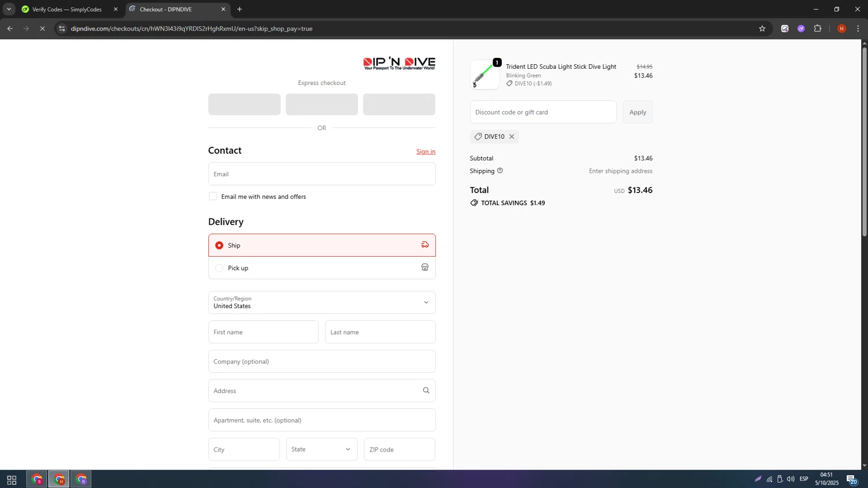Click the address bar URL
This screenshot has height=488, width=868.
click(192, 28)
